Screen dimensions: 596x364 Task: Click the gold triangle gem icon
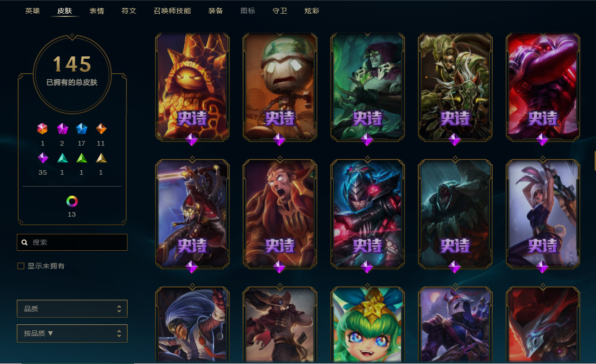pos(101,158)
